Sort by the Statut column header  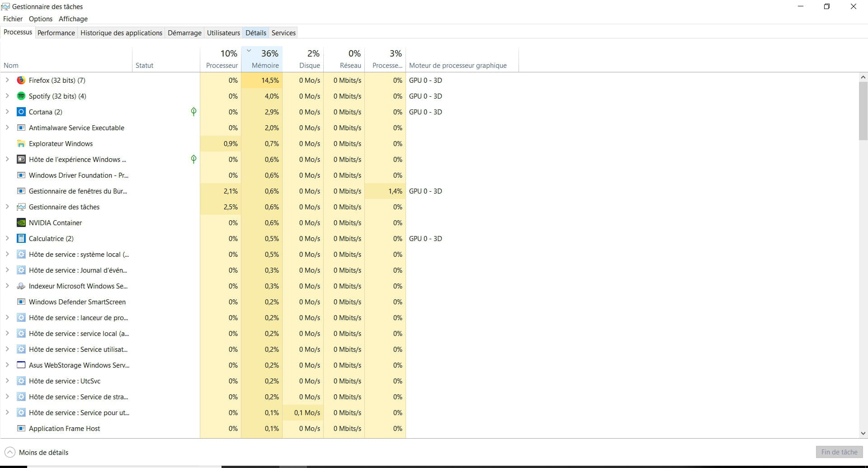point(166,59)
